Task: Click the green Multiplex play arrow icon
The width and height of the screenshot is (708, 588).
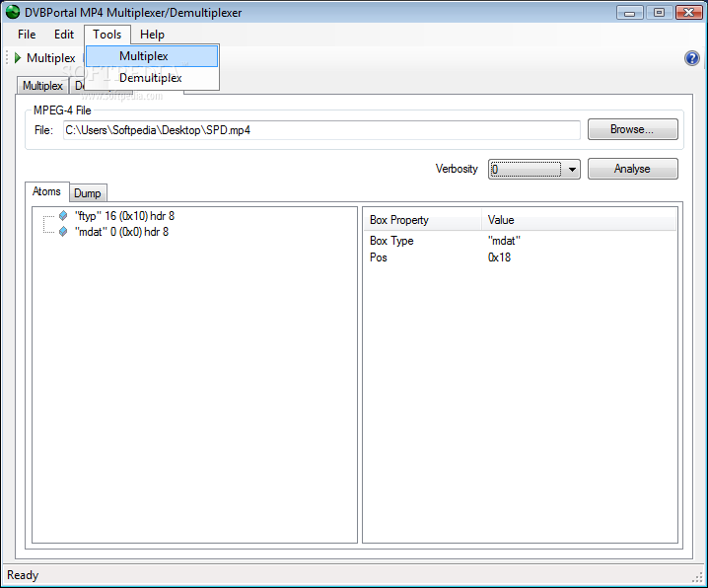Action: [18, 58]
